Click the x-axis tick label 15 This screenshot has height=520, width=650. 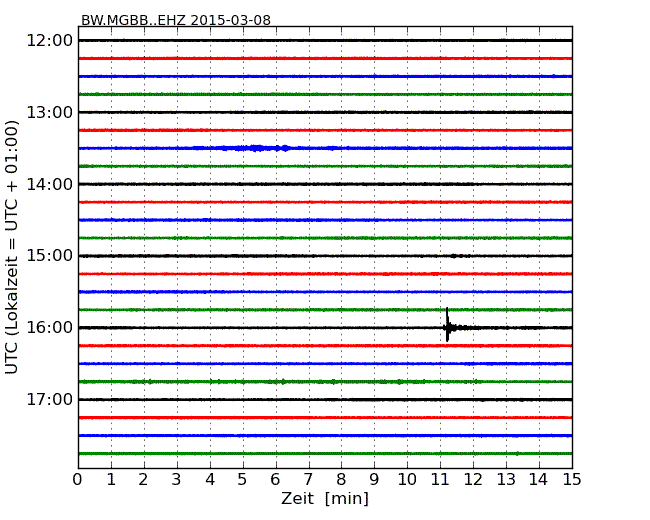click(x=572, y=480)
